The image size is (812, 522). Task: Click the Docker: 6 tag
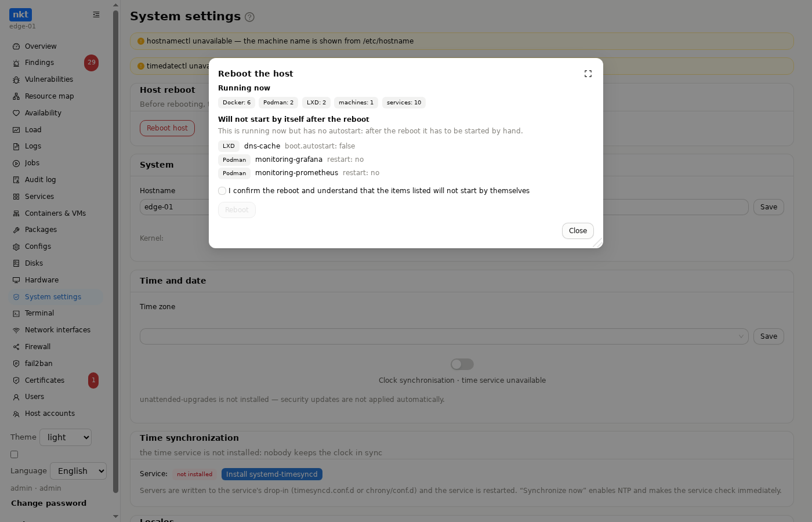point(237,103)
